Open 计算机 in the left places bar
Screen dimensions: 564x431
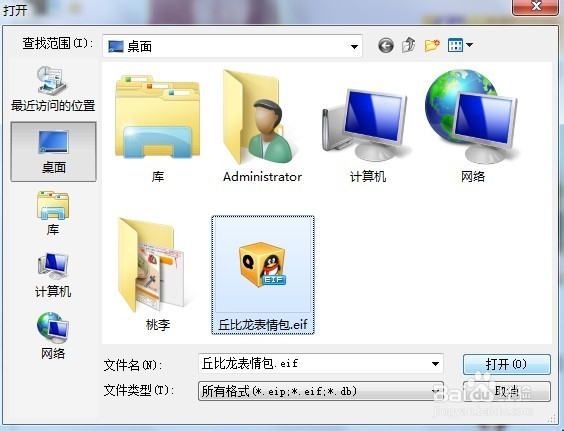[x=53, y=275]
